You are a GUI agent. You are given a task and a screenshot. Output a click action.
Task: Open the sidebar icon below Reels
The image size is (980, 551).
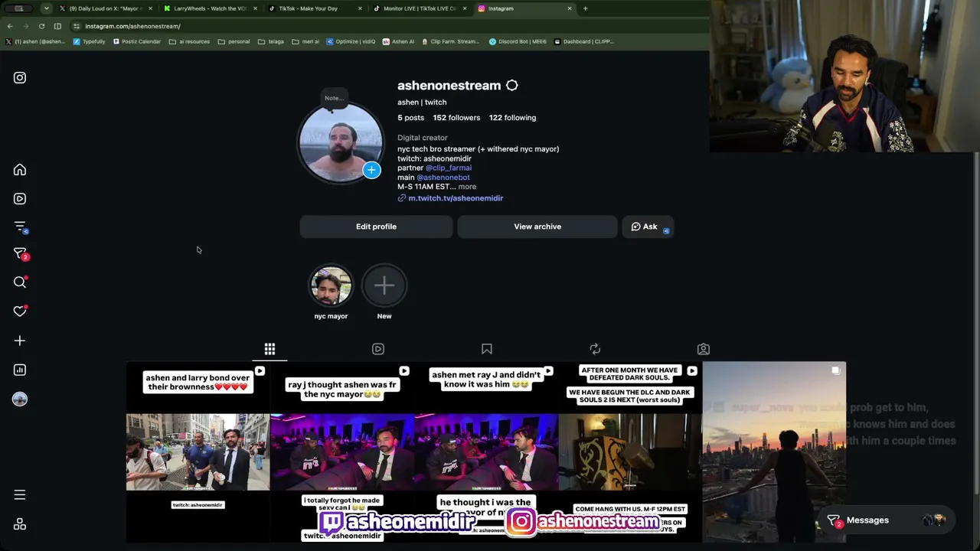coord(20,227)
